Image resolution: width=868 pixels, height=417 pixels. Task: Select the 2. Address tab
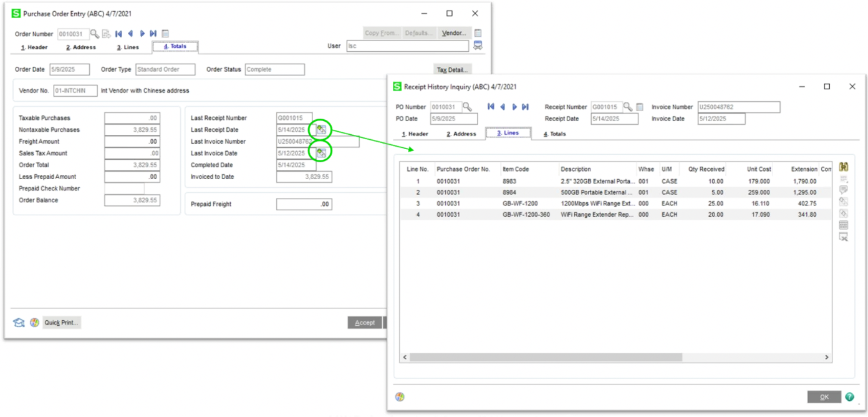(x=80, y=47)
